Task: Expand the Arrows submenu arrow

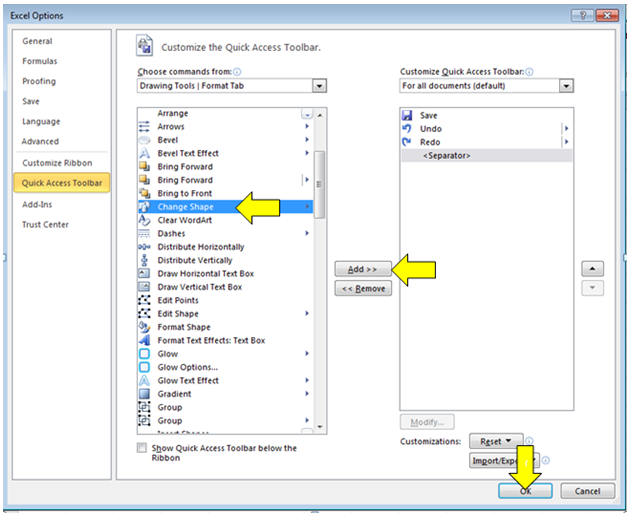Action: (307, 126)
